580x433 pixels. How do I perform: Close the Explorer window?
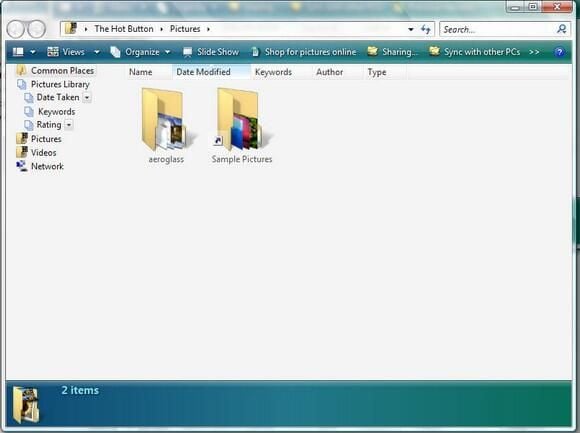coord(557,7)
